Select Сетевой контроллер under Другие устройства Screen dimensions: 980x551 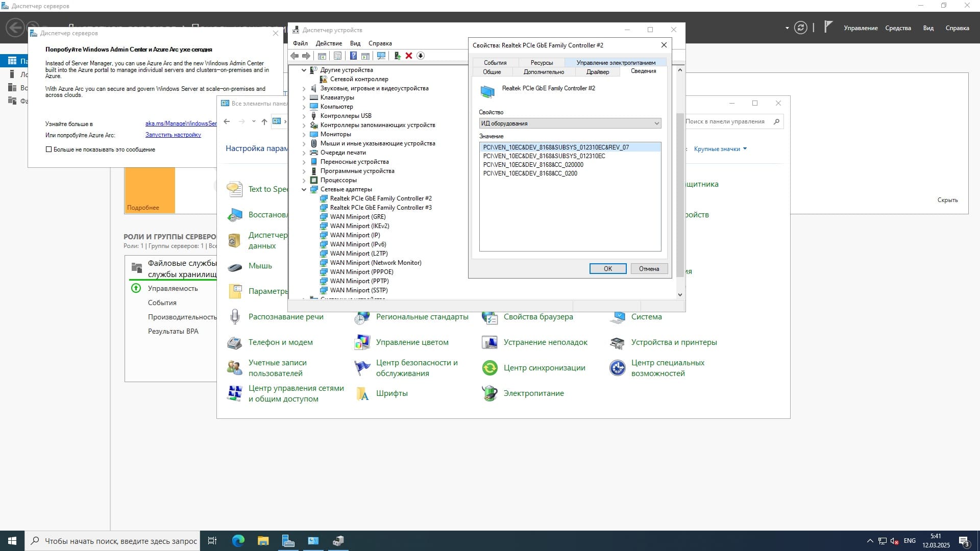359,79
